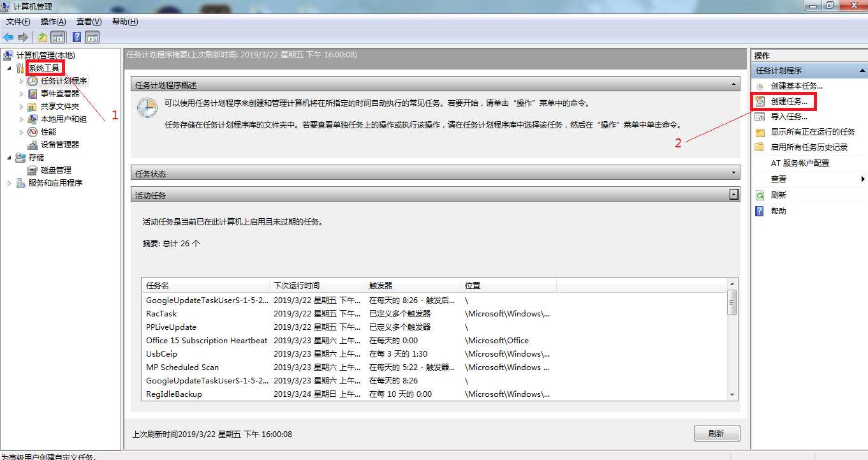Expand the 共享文件夹 tree node arrow
Screen dimensions: 868x460
pyautogui.click(x=21, y=107)
